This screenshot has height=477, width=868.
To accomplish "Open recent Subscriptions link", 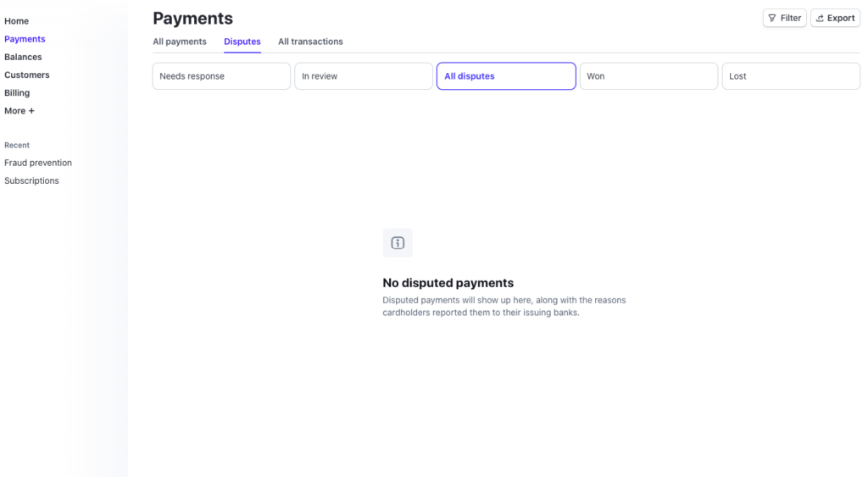I will tap(31, 180).
